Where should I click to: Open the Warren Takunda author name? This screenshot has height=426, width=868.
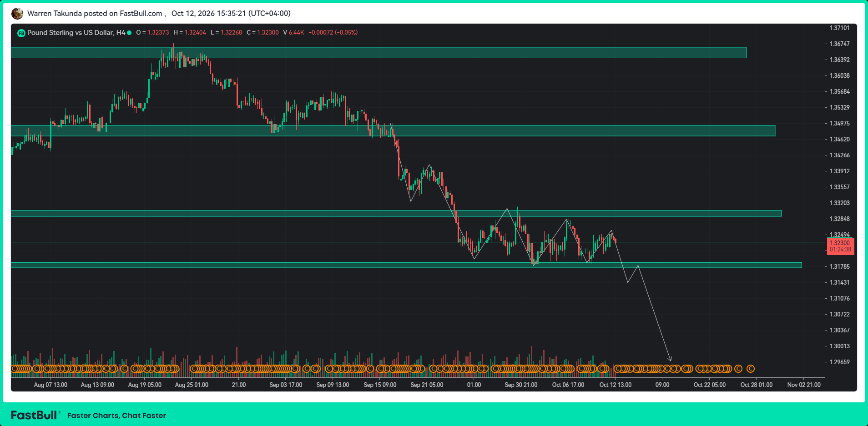tap(55, 14)
